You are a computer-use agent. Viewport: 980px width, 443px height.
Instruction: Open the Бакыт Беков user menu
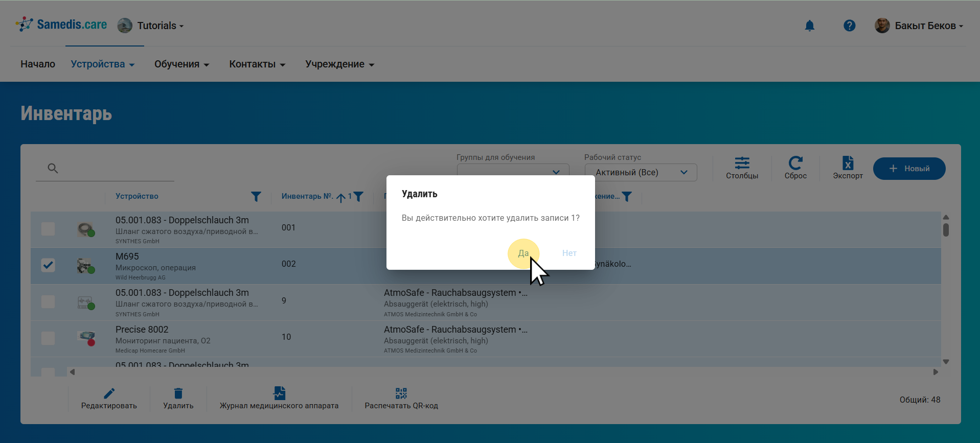919,26
